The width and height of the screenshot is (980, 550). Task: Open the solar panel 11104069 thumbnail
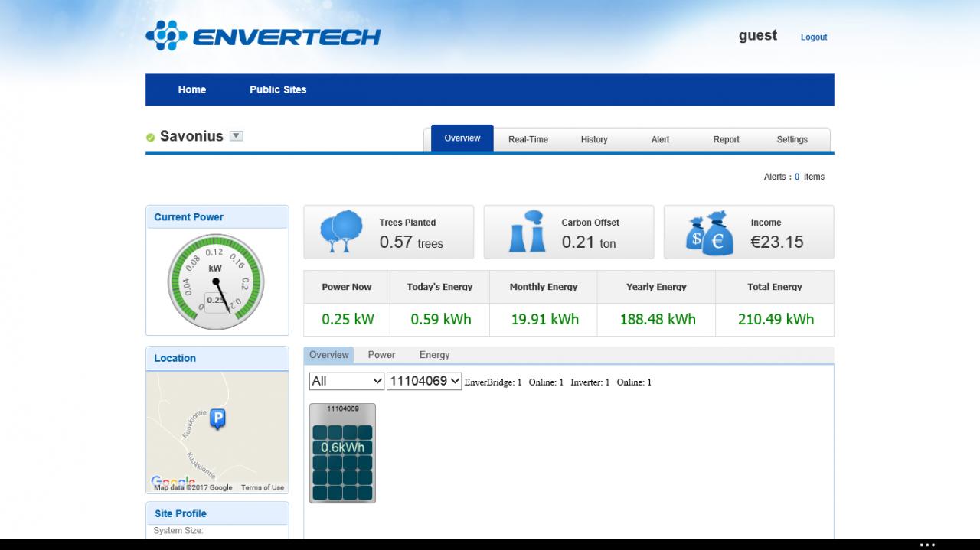[x=342, y=453]
